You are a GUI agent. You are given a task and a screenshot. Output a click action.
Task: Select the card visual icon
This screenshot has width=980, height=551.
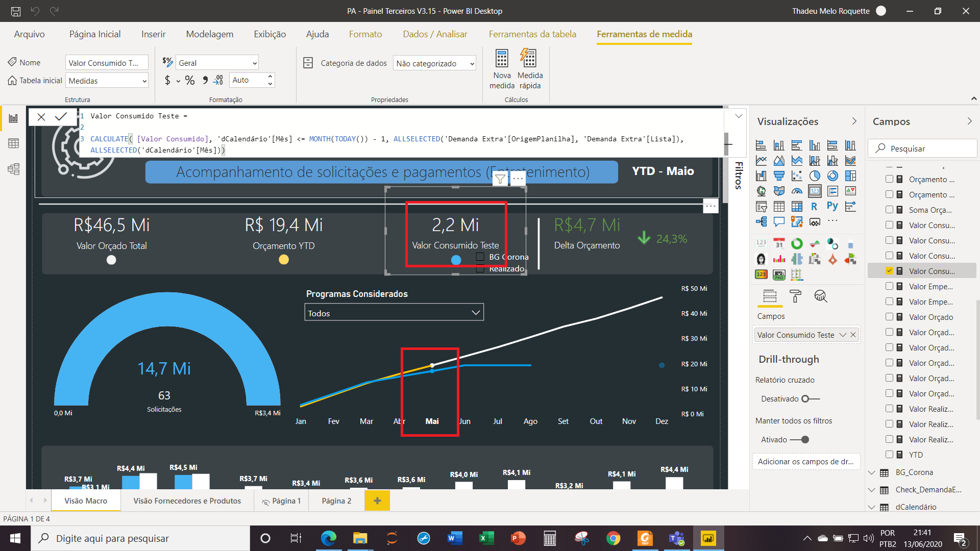click(815, 191)
